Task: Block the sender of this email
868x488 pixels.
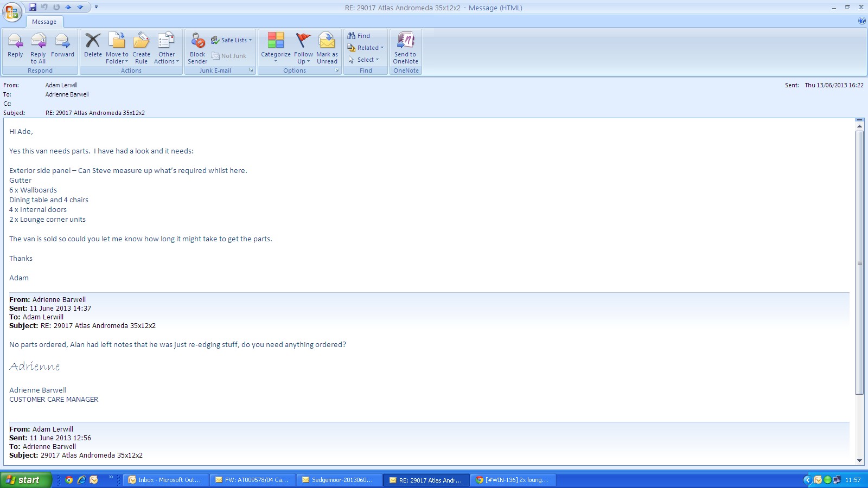Action: tap(197, 48)
